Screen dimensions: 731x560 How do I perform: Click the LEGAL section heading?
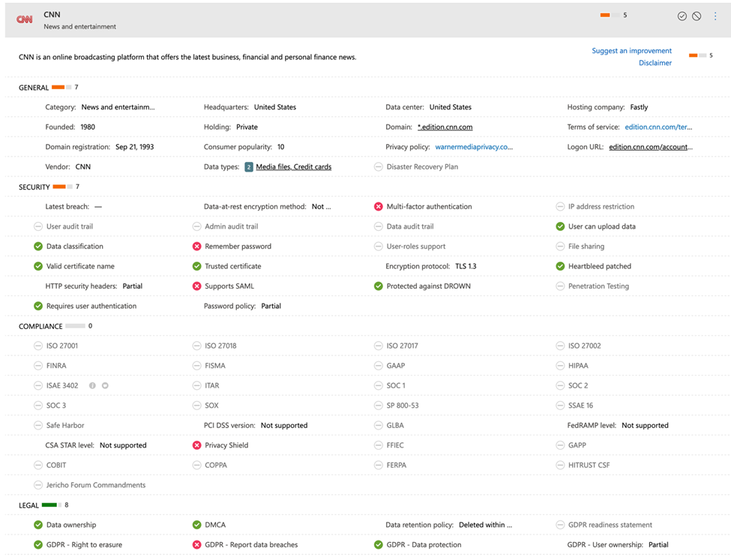[28, 505]
